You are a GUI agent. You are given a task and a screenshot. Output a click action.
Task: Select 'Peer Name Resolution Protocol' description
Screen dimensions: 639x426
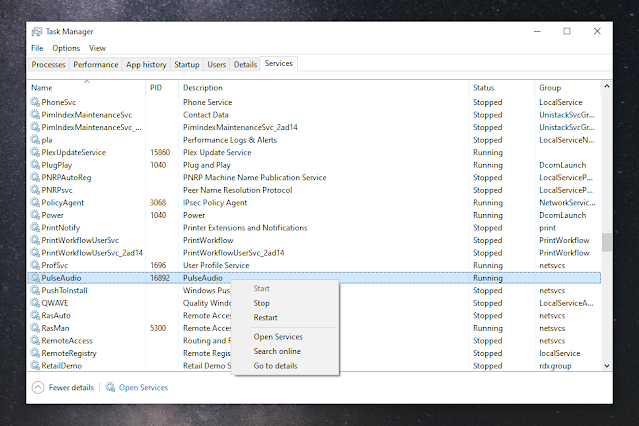(x=238, y=190)
